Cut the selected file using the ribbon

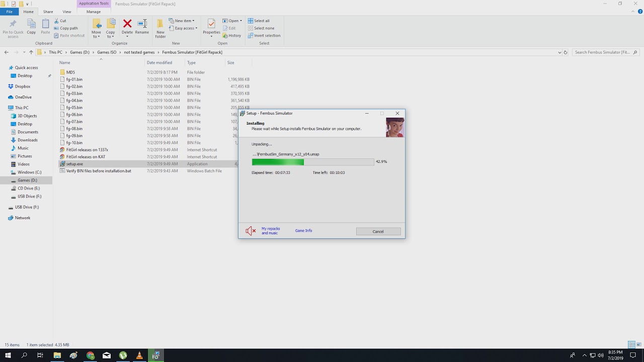(60, 21)
